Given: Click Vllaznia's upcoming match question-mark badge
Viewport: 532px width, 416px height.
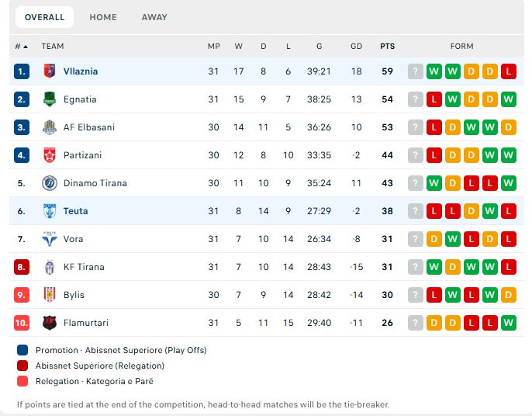Looking at the screenshot, I should tap(416, 71).
